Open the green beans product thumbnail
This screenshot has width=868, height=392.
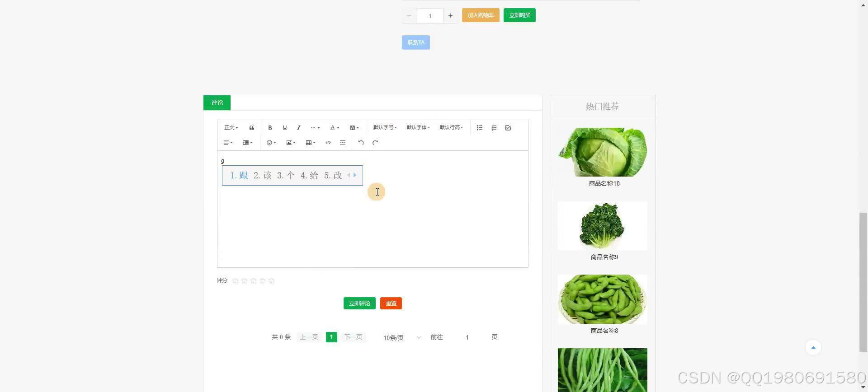pos(602,370)
